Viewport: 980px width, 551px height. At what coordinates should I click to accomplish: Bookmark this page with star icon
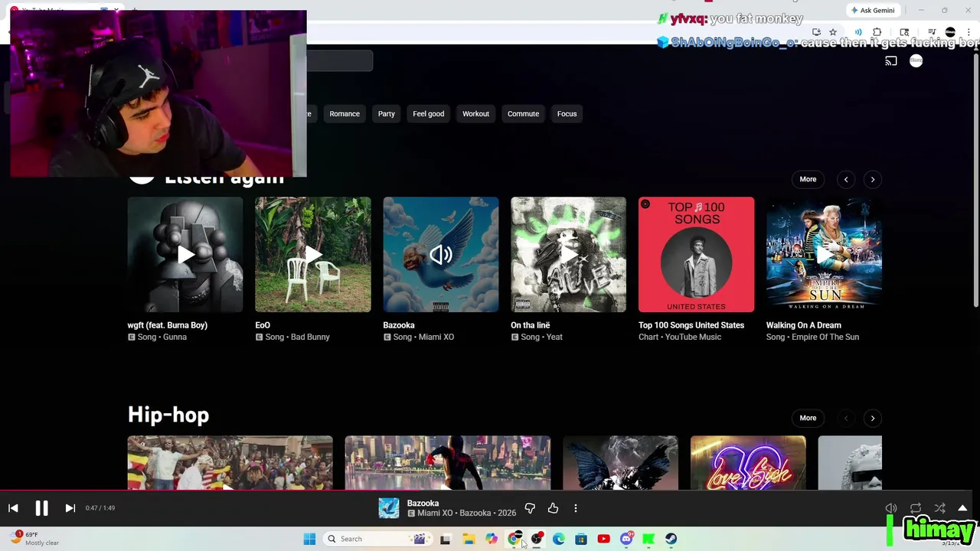click(833, 32)
